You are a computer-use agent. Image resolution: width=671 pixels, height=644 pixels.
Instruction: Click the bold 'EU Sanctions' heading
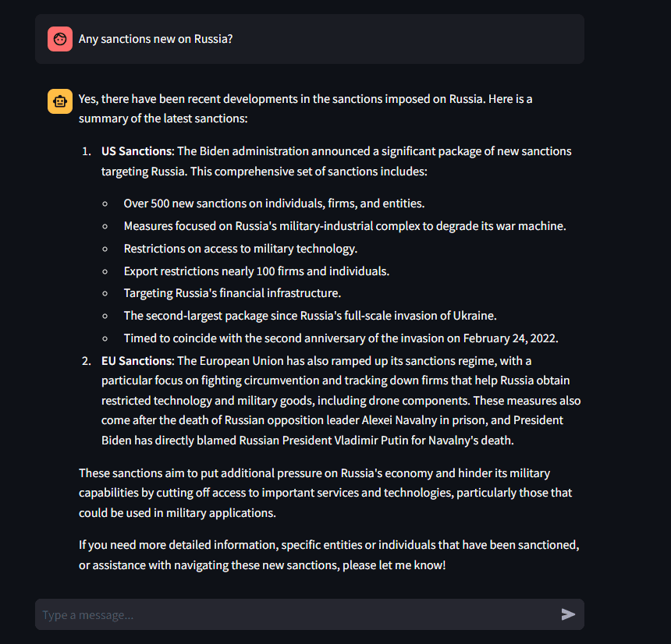[x=137, y=361]
